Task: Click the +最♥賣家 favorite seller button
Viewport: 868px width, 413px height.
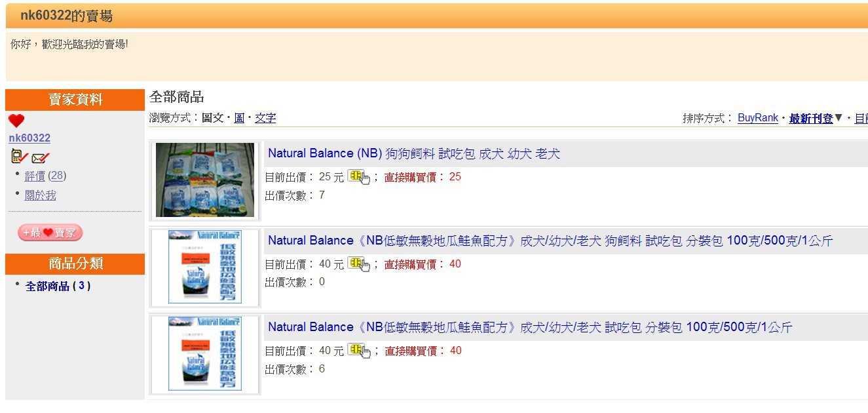Action: [50, 232]
